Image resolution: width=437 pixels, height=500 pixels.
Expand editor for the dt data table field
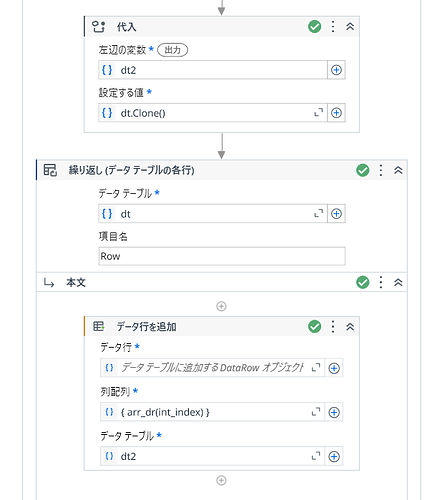click(x=319, y=213)
